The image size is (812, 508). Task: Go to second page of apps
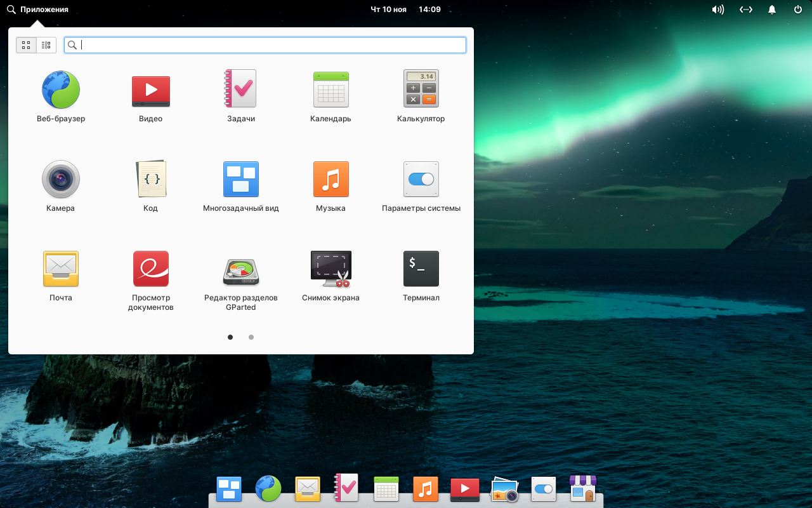click(251, 337)
